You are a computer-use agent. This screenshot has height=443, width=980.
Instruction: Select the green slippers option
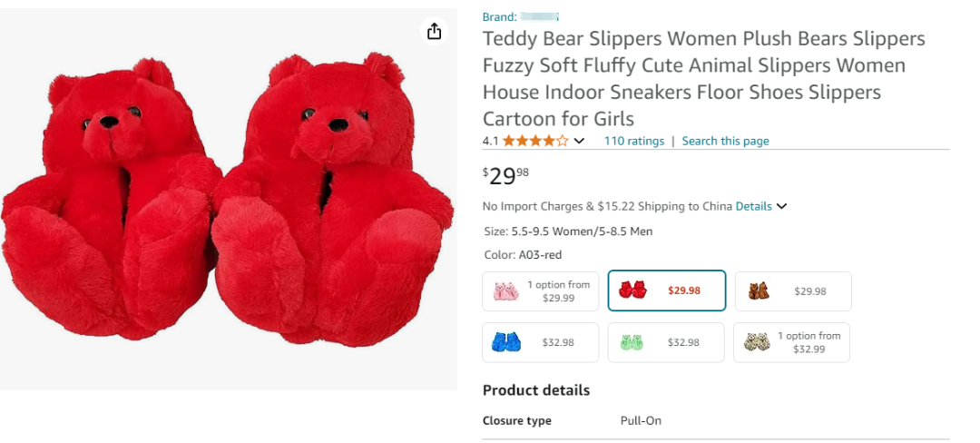point(666,342)
